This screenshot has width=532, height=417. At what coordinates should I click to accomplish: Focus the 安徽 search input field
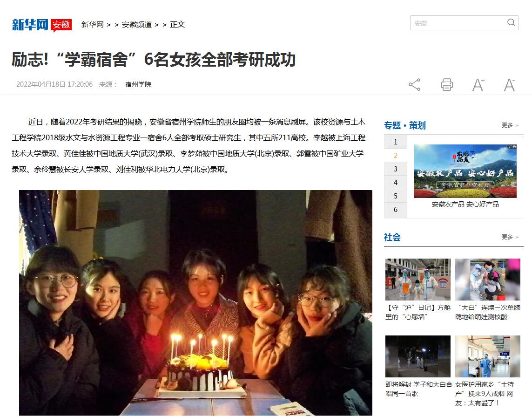click(x=458, y=23)
